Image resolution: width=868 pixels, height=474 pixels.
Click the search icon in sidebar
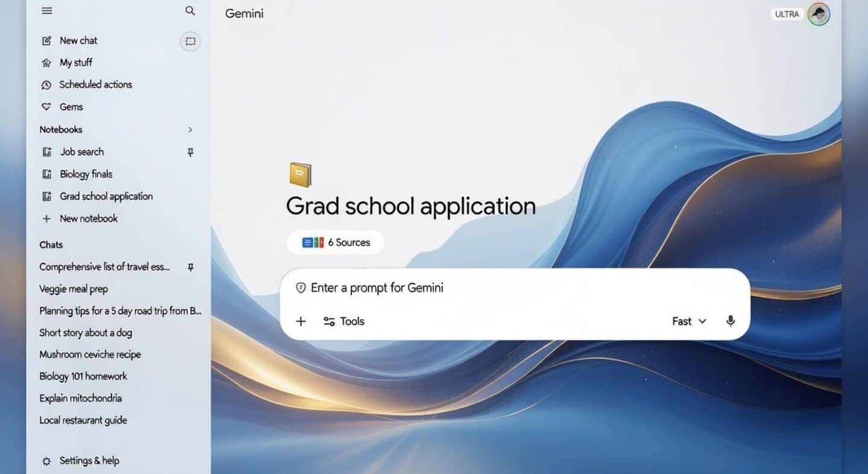pyautogui.click(x=190, y=10)
